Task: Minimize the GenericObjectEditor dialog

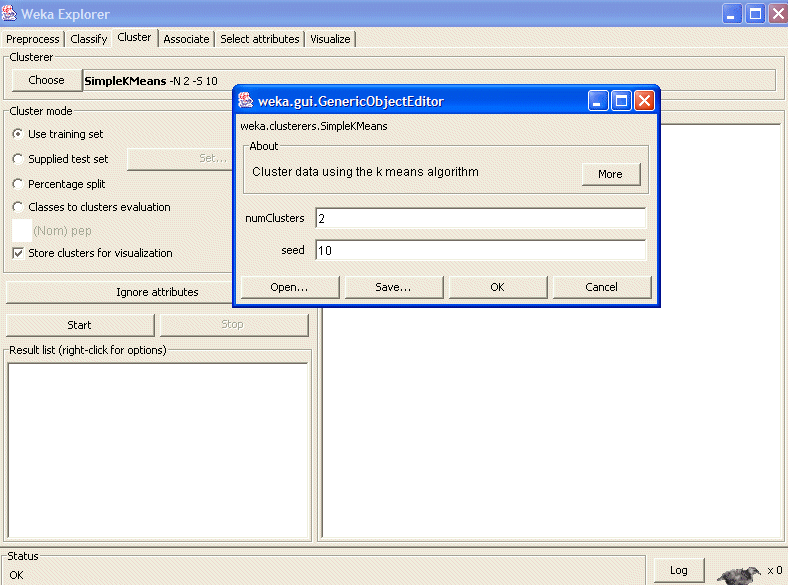Action: [x=598, y=101]
